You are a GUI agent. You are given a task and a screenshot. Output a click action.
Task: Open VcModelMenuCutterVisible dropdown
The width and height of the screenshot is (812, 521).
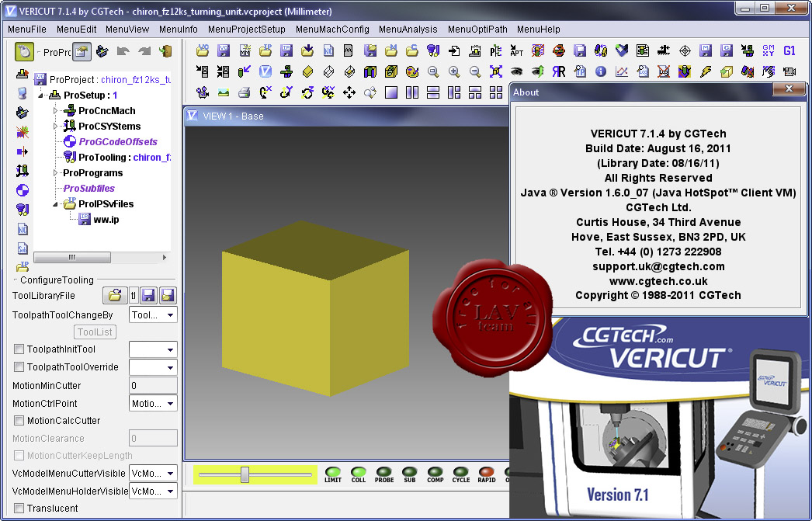[x=153, y=474]
